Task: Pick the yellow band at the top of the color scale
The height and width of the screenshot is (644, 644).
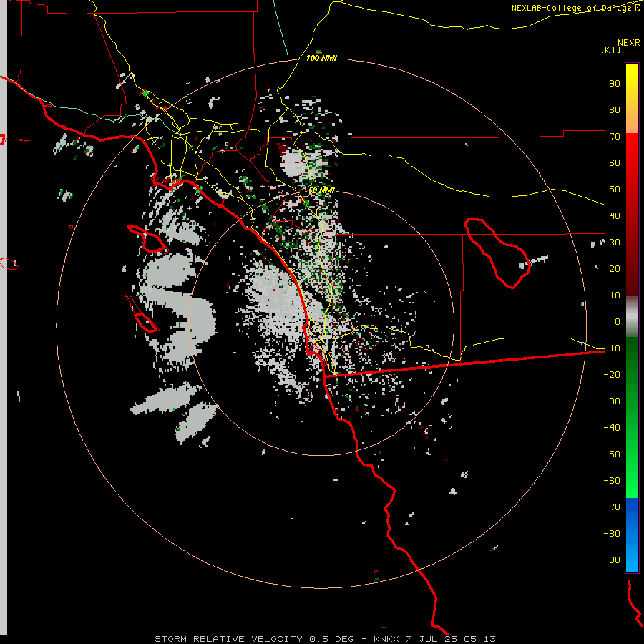Action: click(632, 99)
